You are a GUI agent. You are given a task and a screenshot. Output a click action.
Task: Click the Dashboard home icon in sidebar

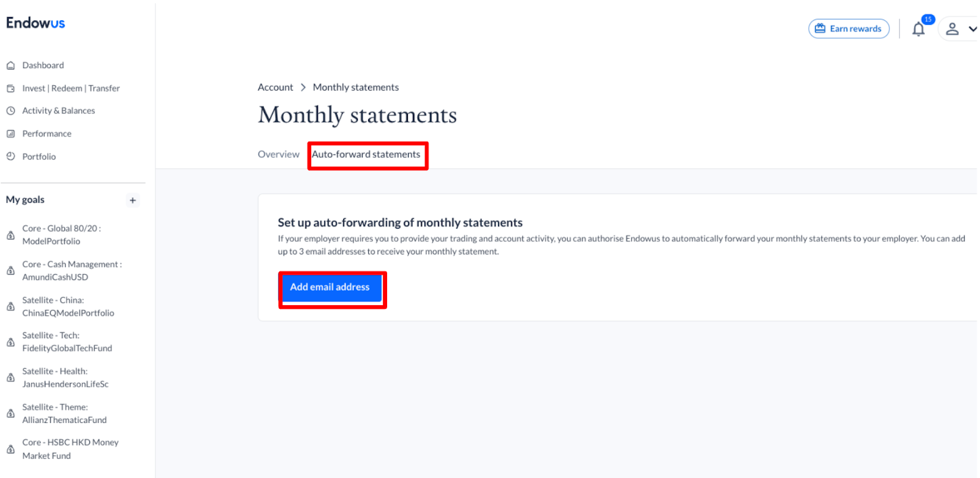[10, 66]
